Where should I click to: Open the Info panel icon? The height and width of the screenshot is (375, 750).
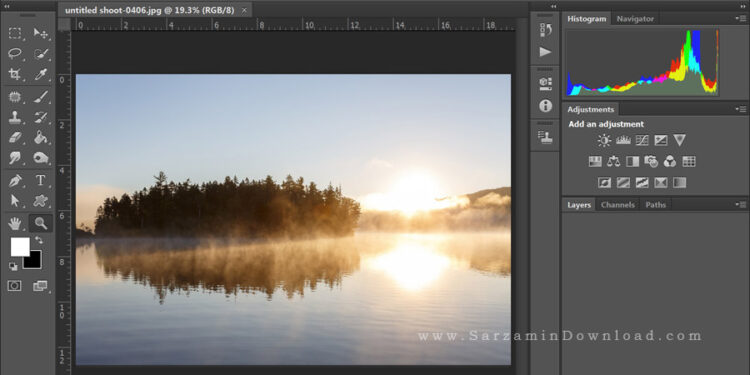[545, 106]
